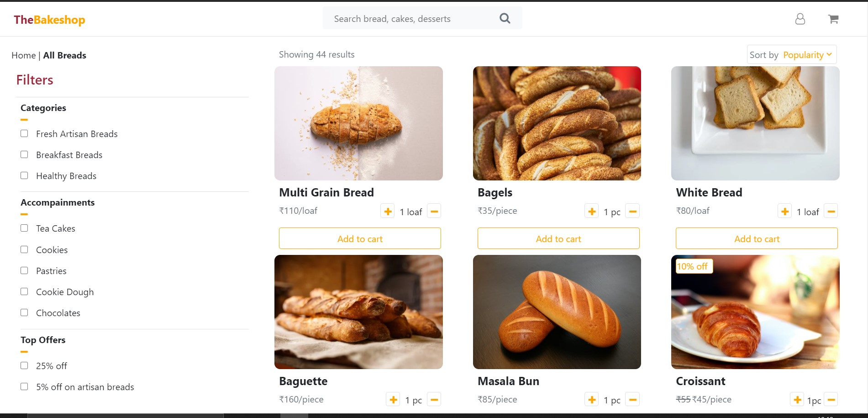Viewport: 868px width, 418px height.
Task: Expand the Chocolates filter option
Action: pos(24,312)
